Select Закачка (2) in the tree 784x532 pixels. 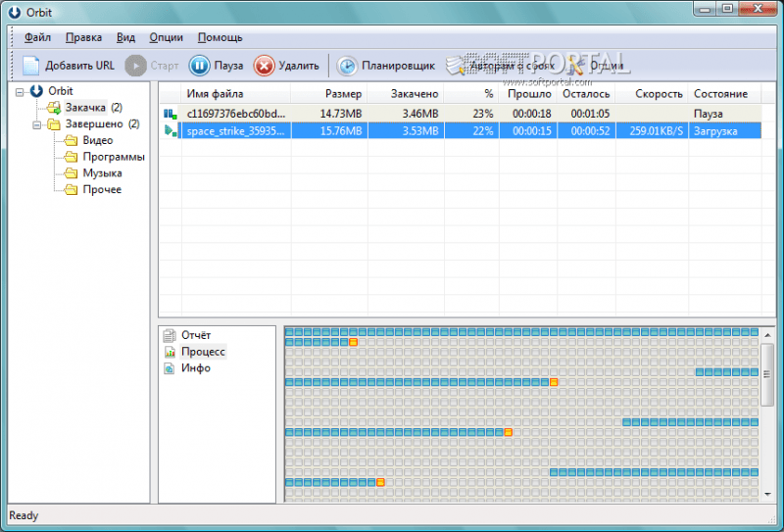[94, 108]
